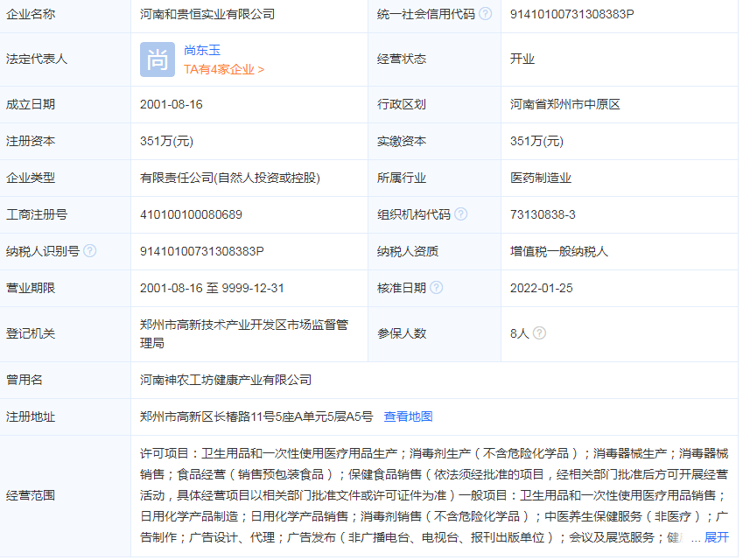Click help icon next to 统一社会信用代码
This screenshot has height=560, width=750.
[485, 14]
